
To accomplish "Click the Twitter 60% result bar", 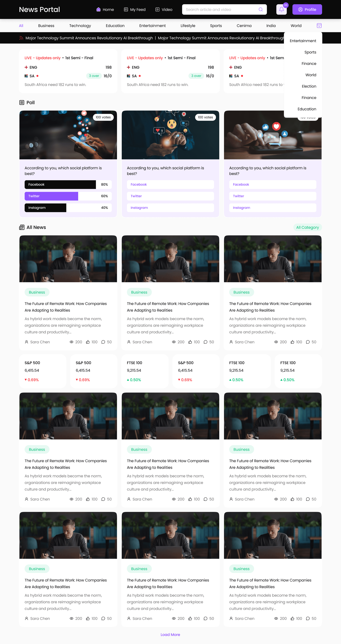I will (68, 196).
